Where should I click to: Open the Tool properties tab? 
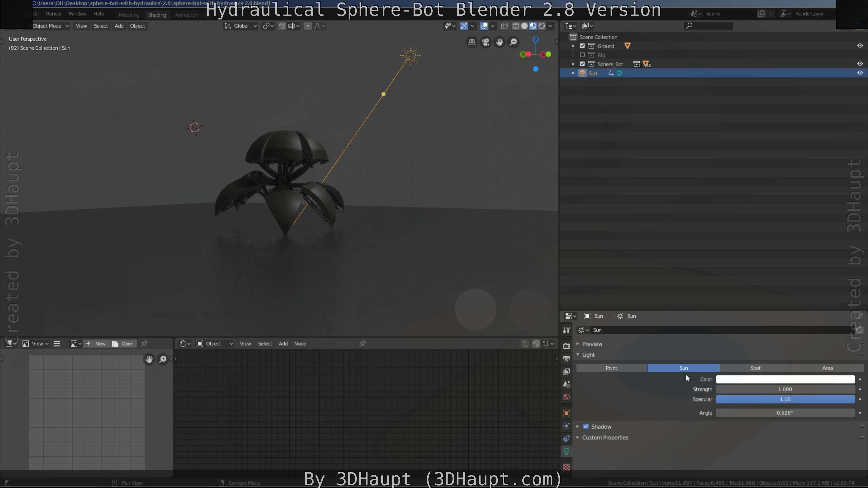click(x=566, y=330)
